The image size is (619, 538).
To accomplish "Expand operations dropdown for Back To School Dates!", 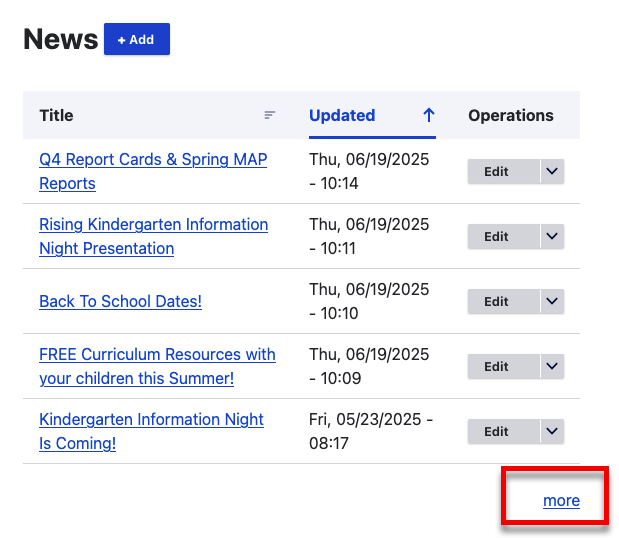I will (x=552, y=302).
